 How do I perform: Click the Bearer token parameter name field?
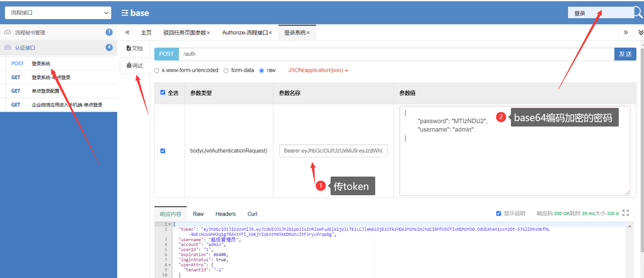[x=333, y=151]
